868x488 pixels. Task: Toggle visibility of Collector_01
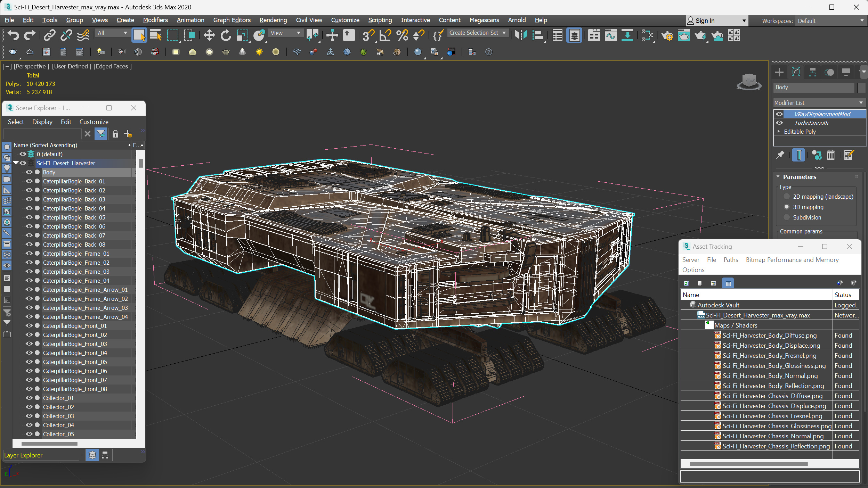point(29,398)
